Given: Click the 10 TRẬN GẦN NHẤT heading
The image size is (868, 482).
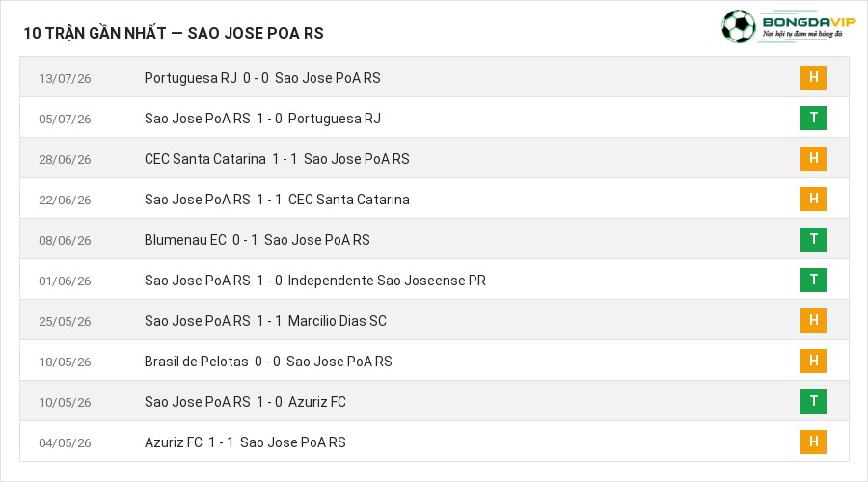Looking at the screenshot, I should 174,33.
